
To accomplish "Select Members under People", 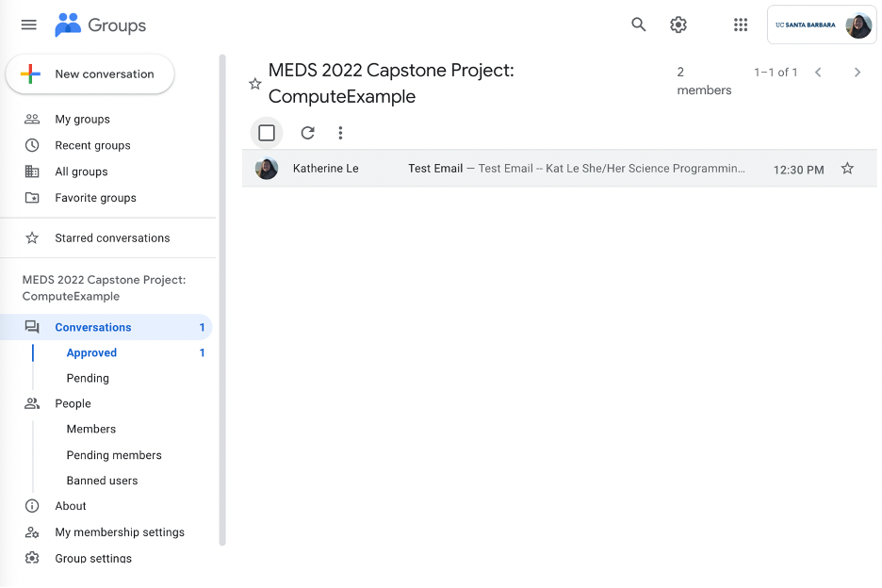I will pos(91,429).
